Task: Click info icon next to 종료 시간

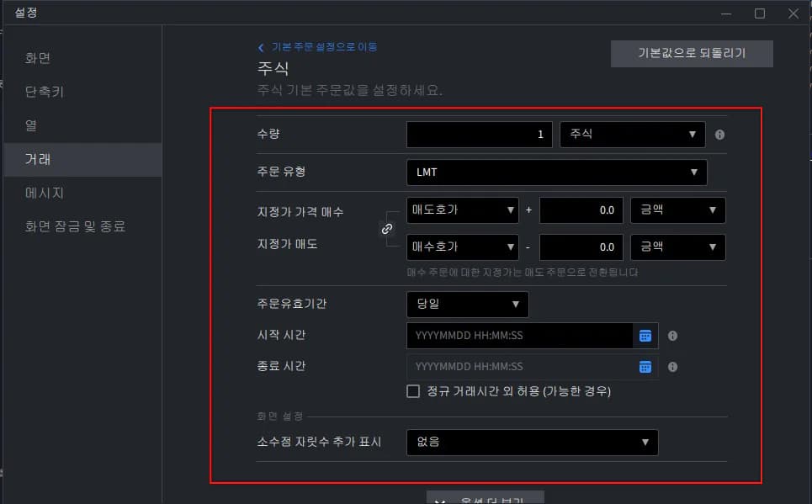Action: point(672,367)
